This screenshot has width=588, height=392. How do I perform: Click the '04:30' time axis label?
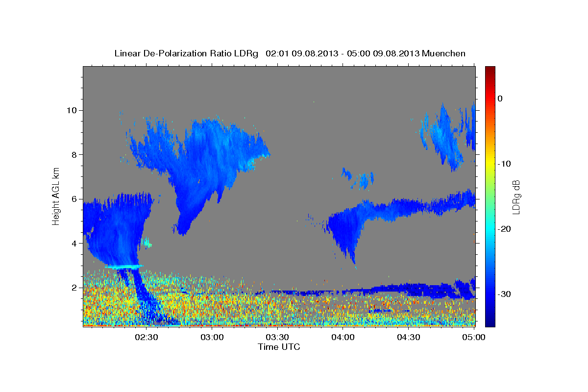409,337
